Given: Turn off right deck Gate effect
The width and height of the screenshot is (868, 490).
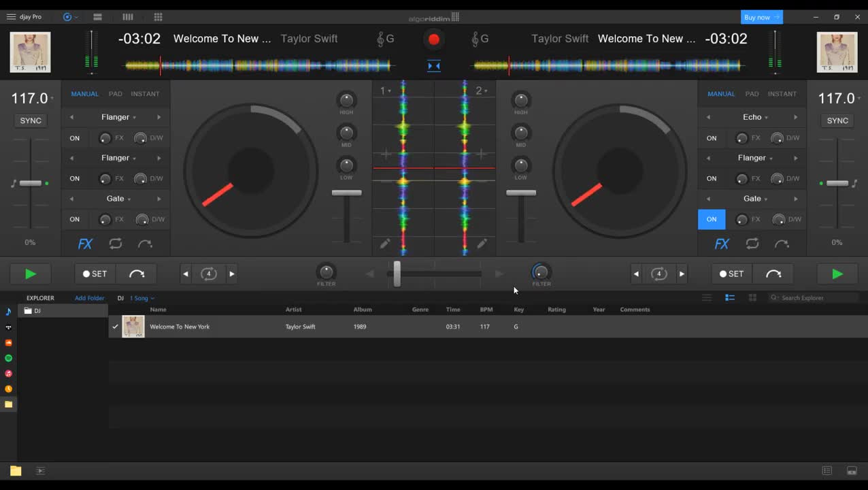Looking at the screenshot, I should click(x=712, y=219).
